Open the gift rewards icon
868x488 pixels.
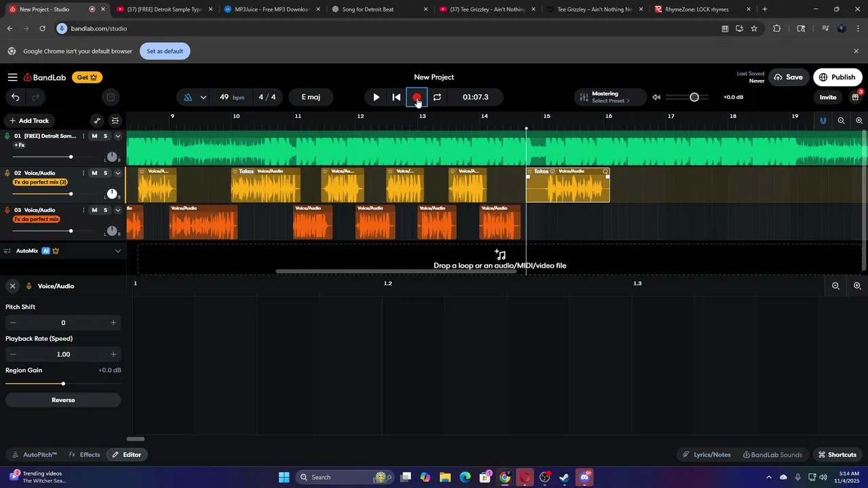[x=856, y=97]
